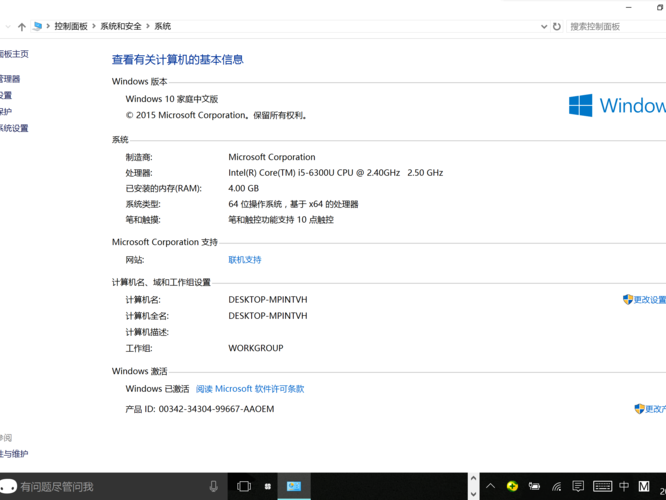
Task: Click 更改设置 next to computer name
Action: tap(649, 299)
